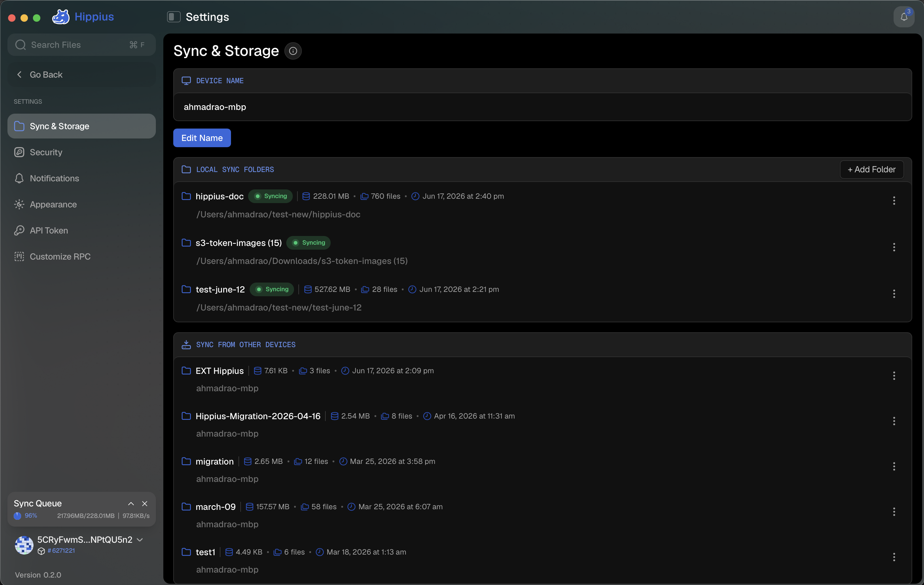Click the block number link #6271221
924x585 pixels.
click(x=61, y=551)
